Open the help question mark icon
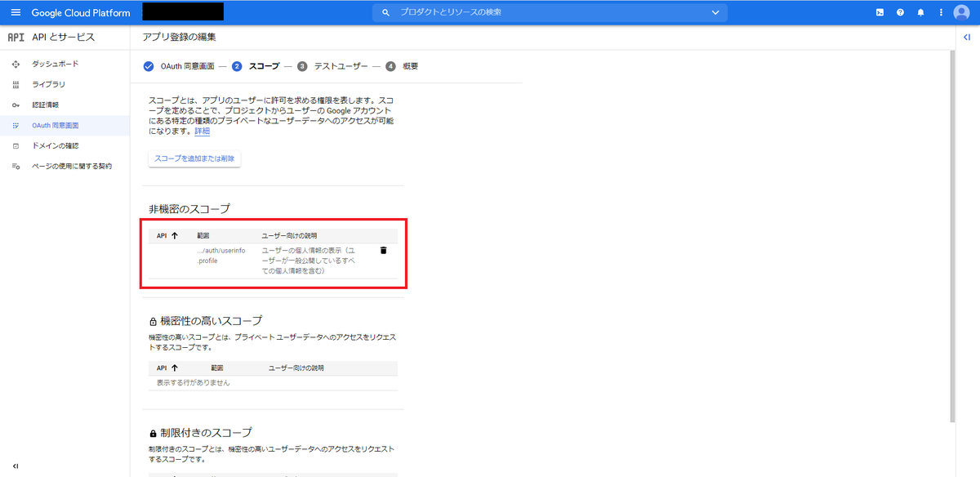 [900, 12]
